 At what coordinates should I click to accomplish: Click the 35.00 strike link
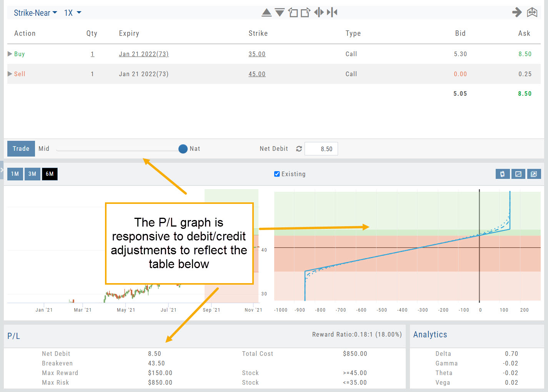pyautogui.click(x=257, y=54)
